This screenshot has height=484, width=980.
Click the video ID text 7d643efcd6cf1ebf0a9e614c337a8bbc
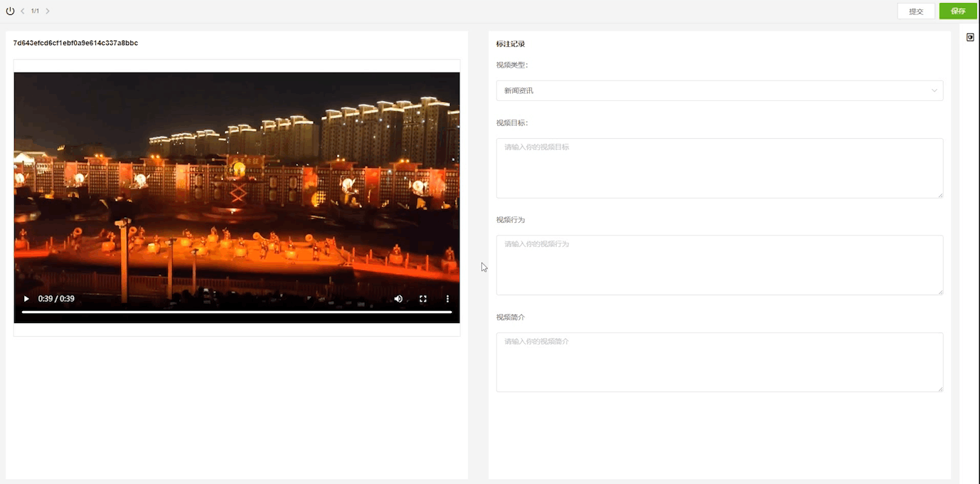75,43
